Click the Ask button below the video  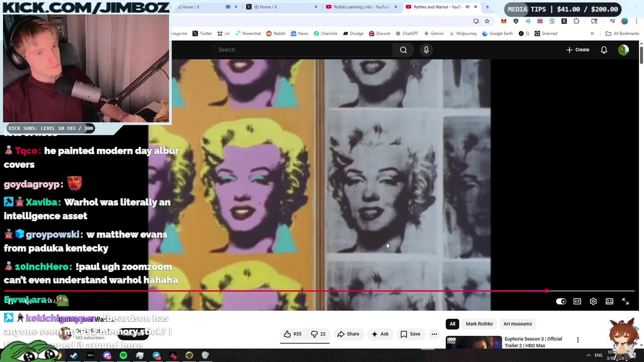(x=380, y=334)
